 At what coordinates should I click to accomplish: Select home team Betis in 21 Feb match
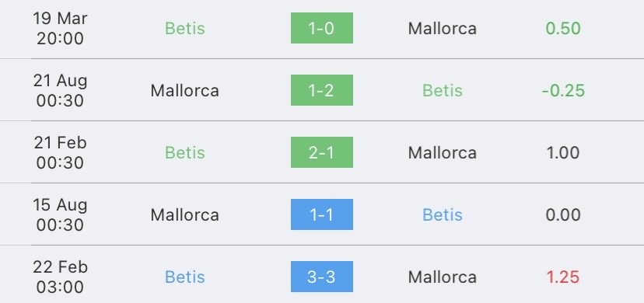[185, 152]
